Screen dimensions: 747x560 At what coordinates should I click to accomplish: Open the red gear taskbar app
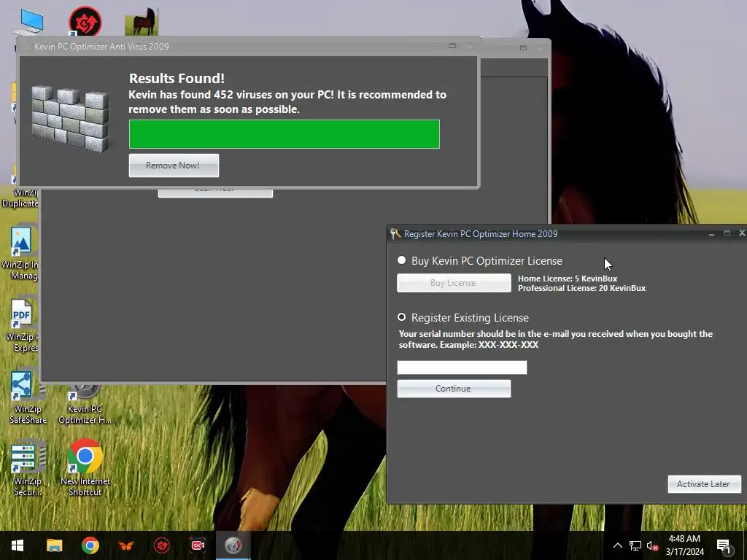[x=161, y=545]
